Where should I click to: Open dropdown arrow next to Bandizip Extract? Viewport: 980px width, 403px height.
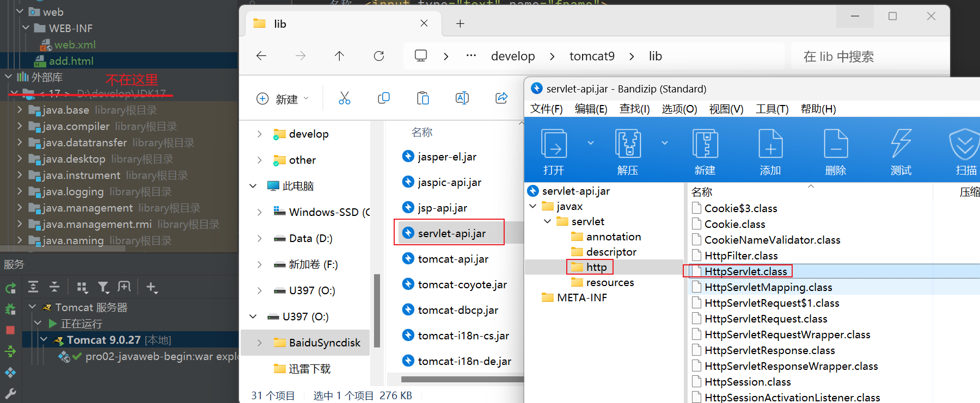point(665,143)
